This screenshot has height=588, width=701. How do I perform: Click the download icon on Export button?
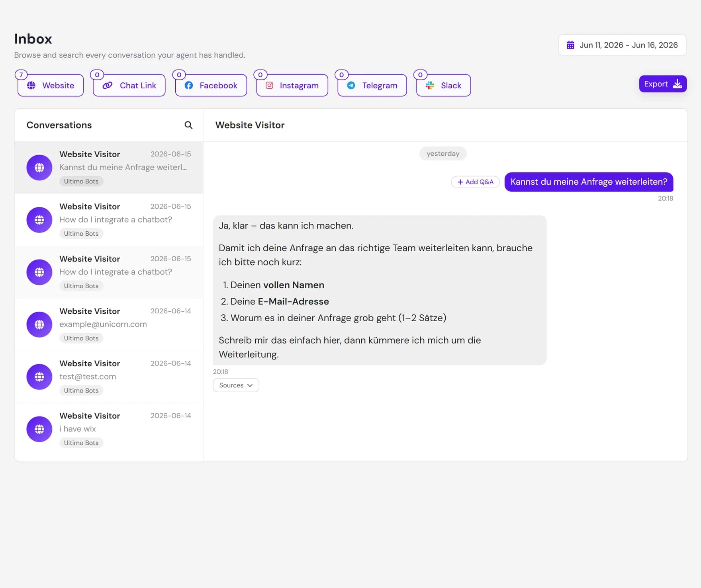[677, 84]
